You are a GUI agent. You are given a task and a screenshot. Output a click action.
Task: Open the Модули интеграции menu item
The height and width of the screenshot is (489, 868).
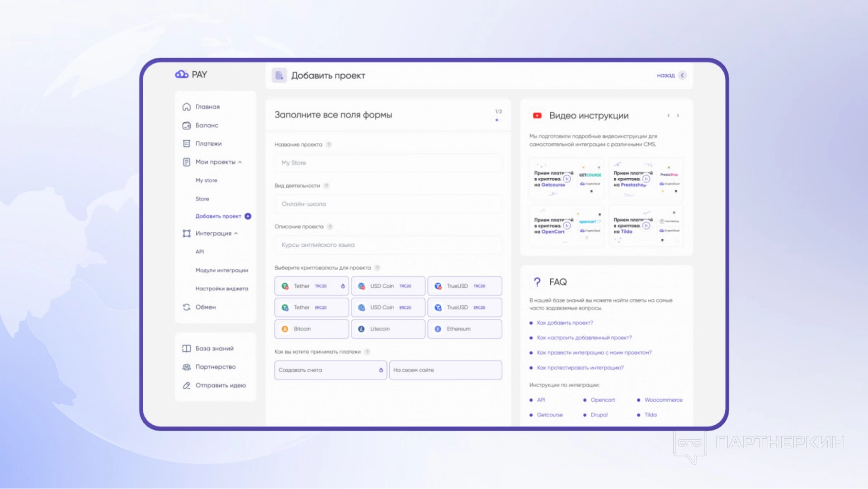point(222,270)
